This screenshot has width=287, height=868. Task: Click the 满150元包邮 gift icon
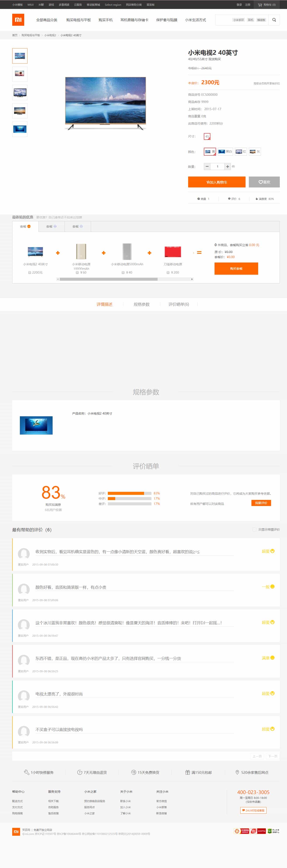point(188,772)
